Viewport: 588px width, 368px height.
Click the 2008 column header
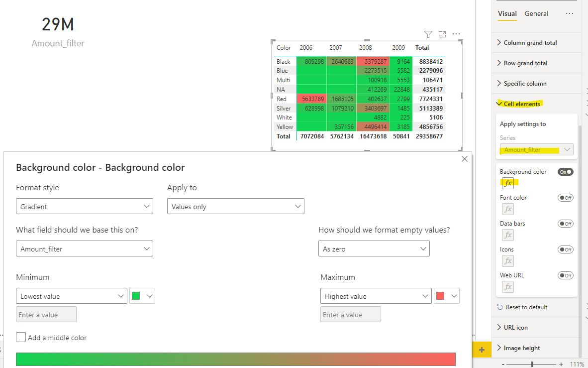tap(365, 48)
